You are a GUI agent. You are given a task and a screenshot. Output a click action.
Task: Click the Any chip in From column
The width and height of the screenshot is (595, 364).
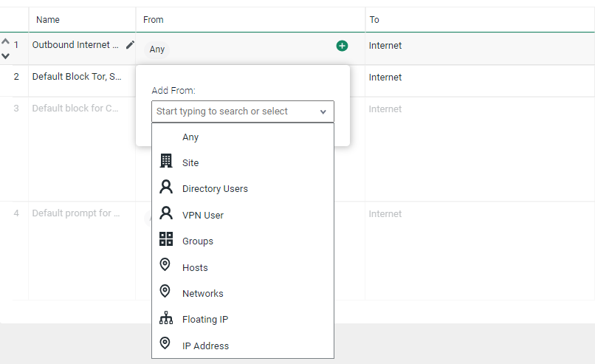coord(157,49)
